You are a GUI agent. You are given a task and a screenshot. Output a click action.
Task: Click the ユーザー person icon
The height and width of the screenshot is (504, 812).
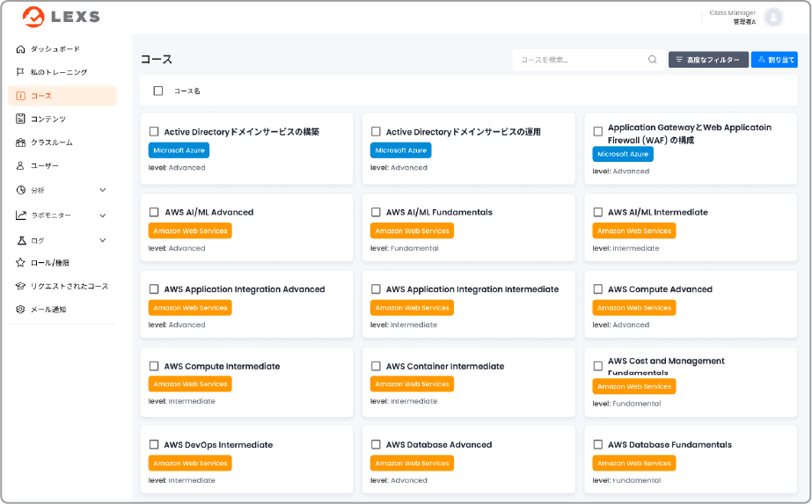click(21, 165)
